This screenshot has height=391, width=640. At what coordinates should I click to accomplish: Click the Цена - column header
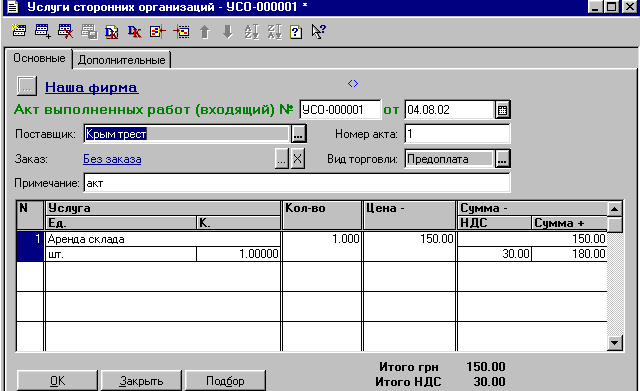coord(409,215)
